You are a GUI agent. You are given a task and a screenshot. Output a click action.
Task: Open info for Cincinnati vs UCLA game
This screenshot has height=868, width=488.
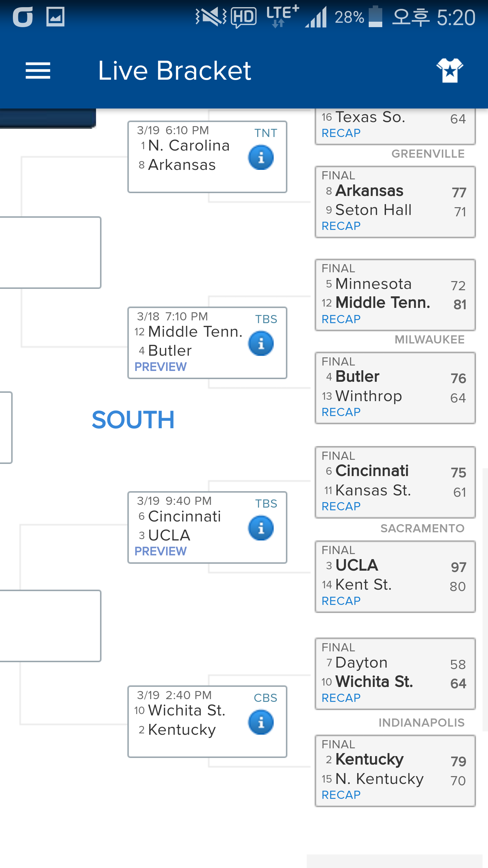[x=261, y=528]
